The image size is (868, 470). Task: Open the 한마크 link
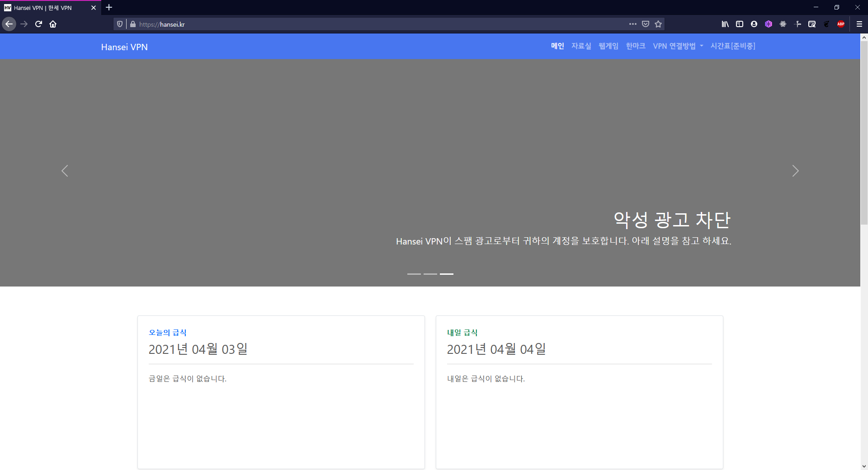[635, 46]
